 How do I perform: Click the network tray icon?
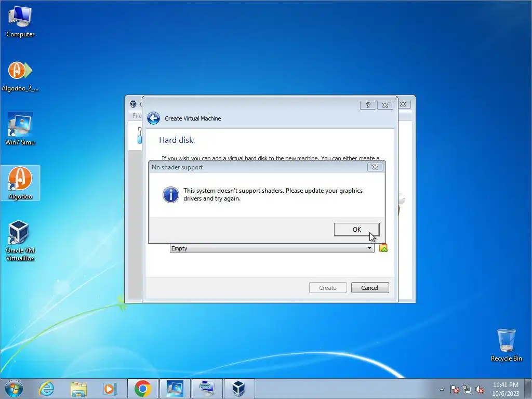click(x=467, y=389)
